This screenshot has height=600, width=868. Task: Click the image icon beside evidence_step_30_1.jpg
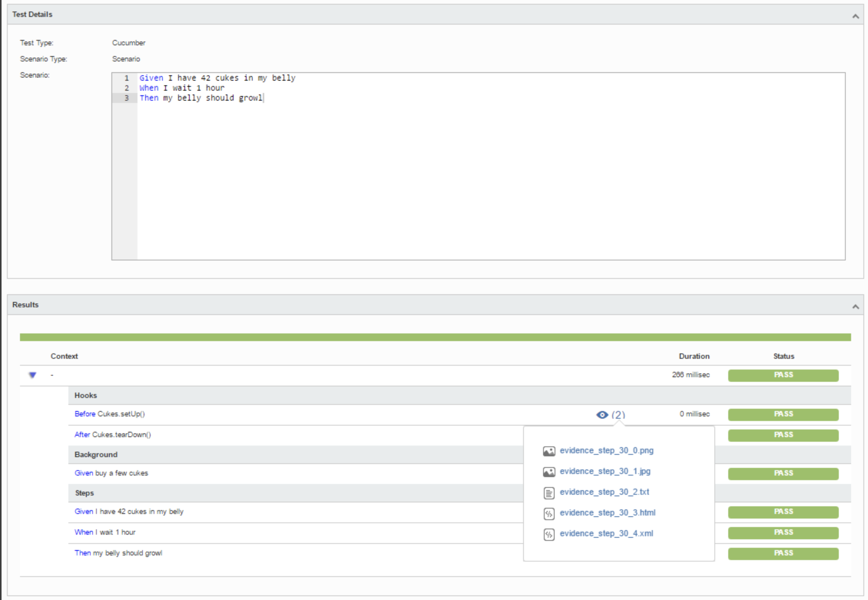click(549, 472)
